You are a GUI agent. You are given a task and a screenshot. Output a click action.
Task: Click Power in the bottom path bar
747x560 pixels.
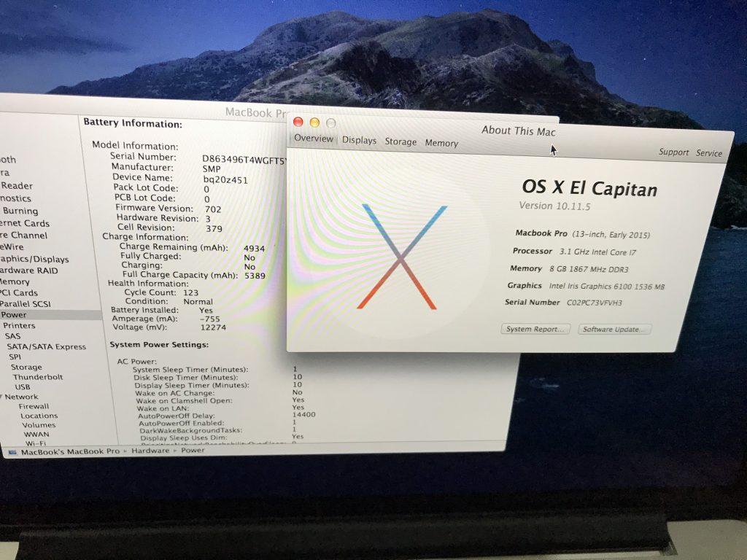pyautogui.click(x=193, y=450)
